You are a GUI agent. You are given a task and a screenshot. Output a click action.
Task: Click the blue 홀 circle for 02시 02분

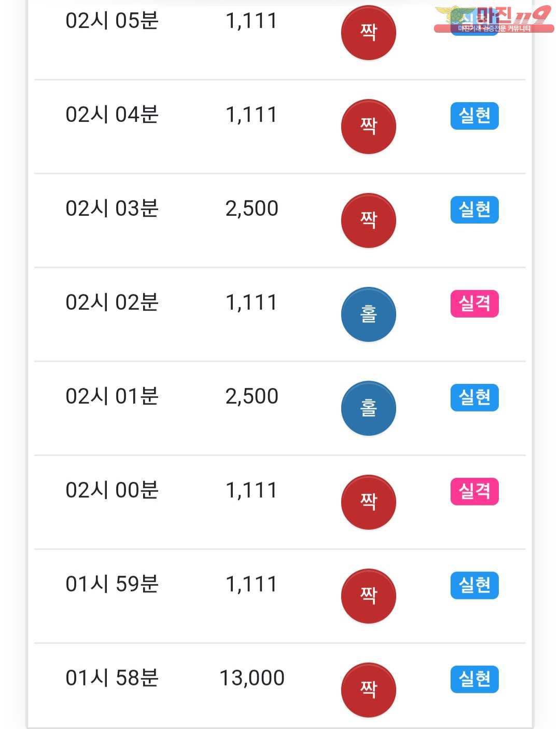point(368,314)
